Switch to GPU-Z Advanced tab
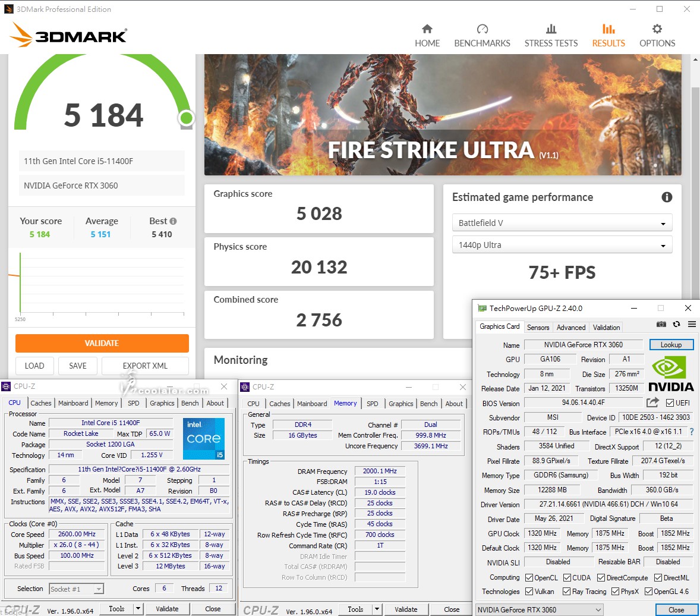This screenshot has height=616, width=700. pos(571,328)
